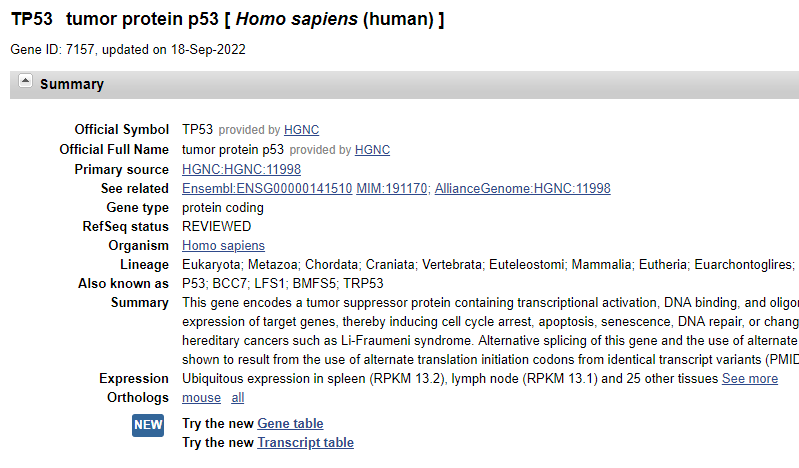Try the new Transcript table link
The image size is (799, 468).
pos(305,443)
